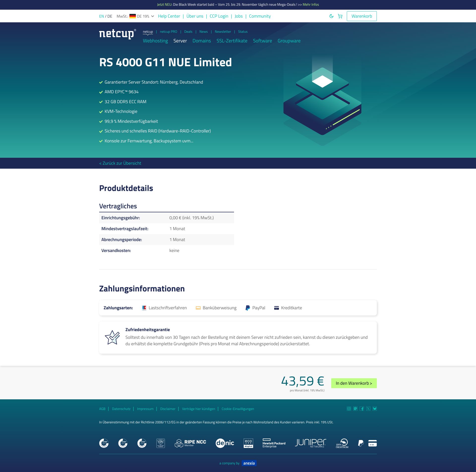Toggle dark mode with the moon icon
Screen dimensions: 476x472
pyautogui.click(x=331, y=16)
